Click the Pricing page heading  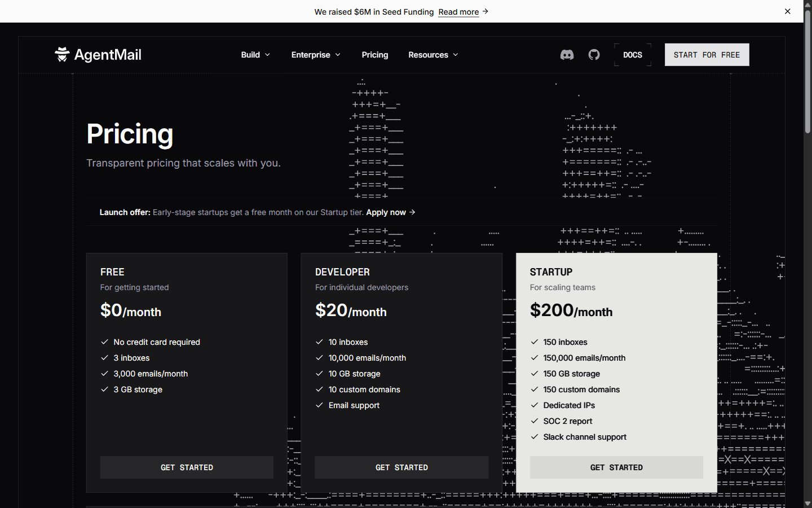pos(130,134)
